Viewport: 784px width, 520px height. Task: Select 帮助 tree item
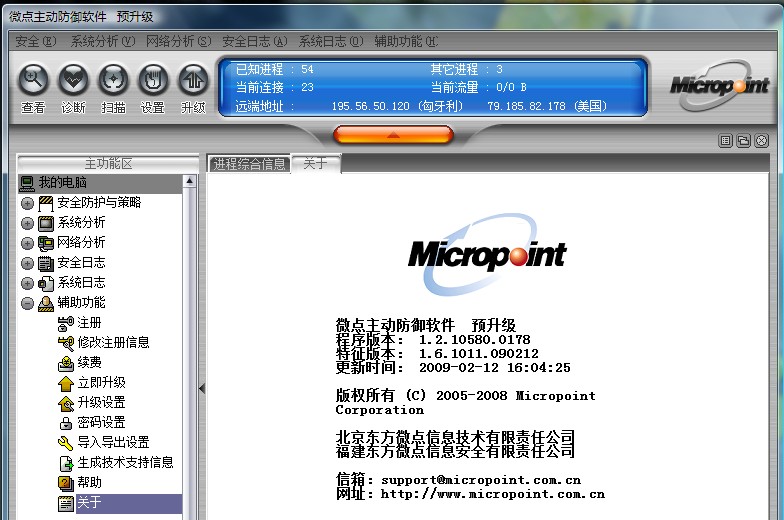(90, 482)
